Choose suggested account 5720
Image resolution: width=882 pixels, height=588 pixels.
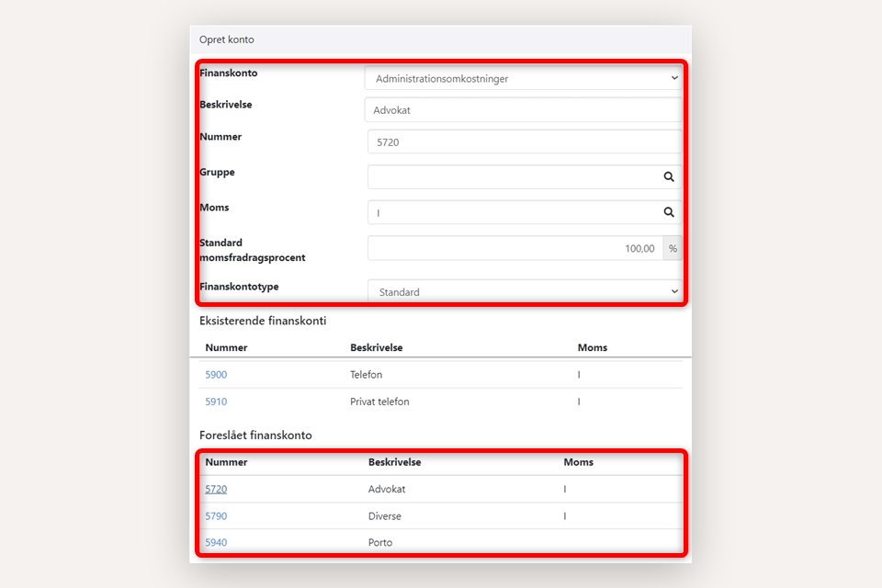[216, 489]
